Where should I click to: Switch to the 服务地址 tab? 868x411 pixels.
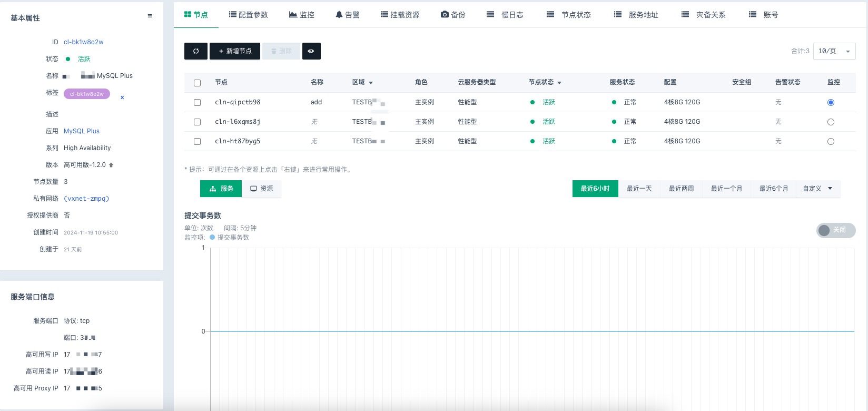[x=636, y=15]
